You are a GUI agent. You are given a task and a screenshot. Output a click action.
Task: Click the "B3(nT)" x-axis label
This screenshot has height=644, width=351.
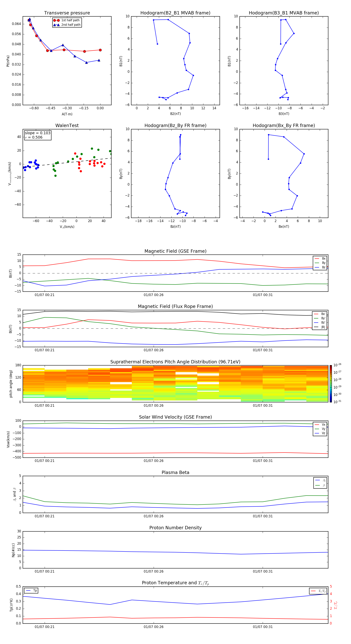(284, 114)
